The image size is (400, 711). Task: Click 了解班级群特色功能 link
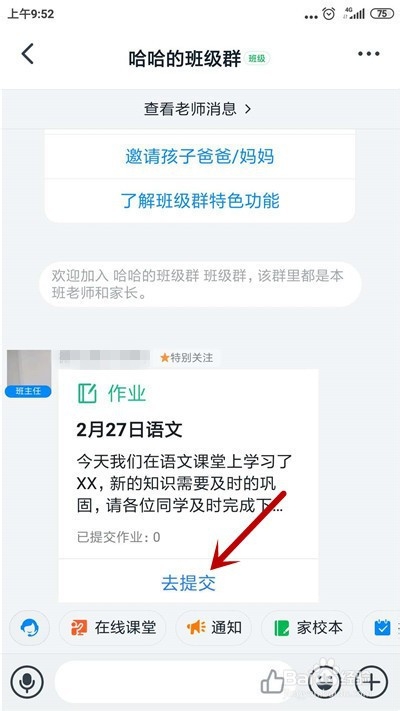click(200, 200)
